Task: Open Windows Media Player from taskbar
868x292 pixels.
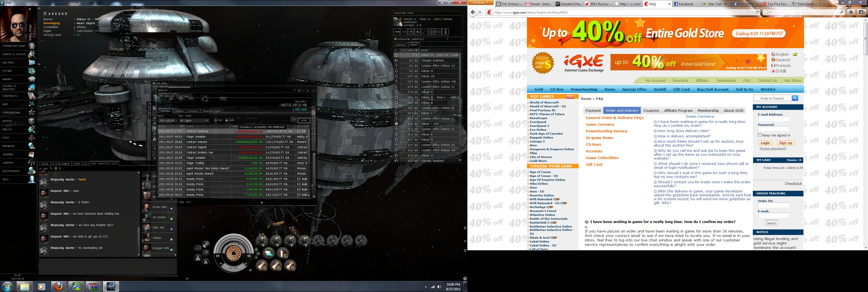Action: click(x=41, y=287)
